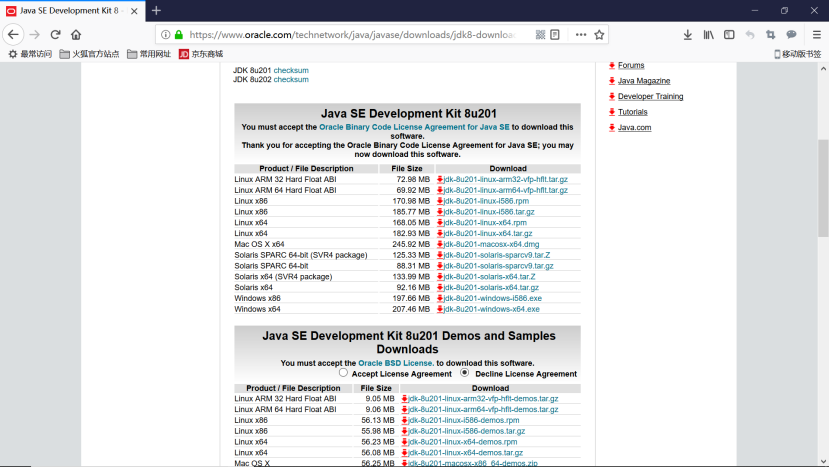Select Accept License Agreement radio button
This screenshot has height=467, width=830.
344,373
